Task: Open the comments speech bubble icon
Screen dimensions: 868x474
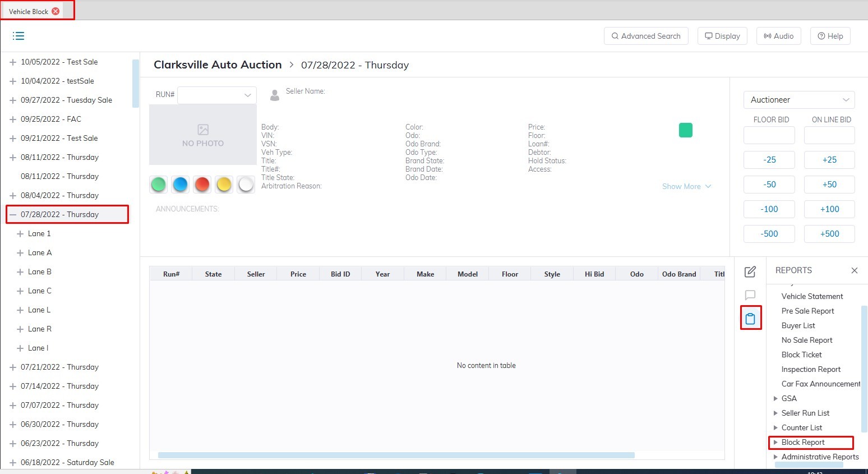Action: coord(750,295)
